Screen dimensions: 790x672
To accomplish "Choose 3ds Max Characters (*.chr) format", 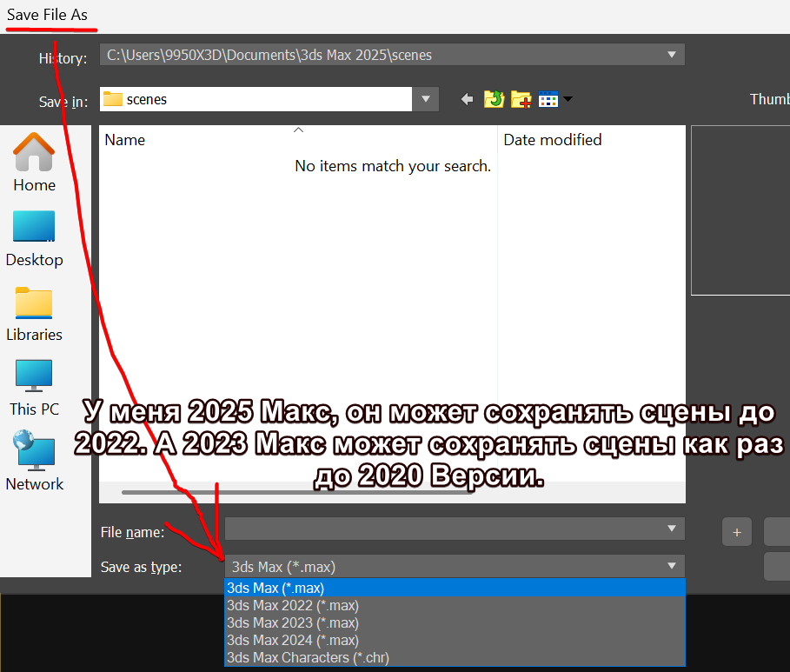I will 455,658.
